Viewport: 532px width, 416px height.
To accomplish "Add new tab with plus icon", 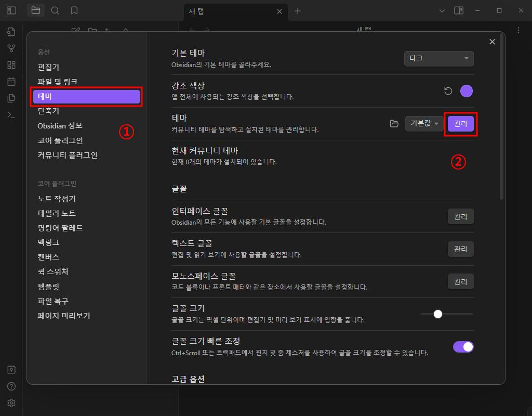I will [298, 11].
